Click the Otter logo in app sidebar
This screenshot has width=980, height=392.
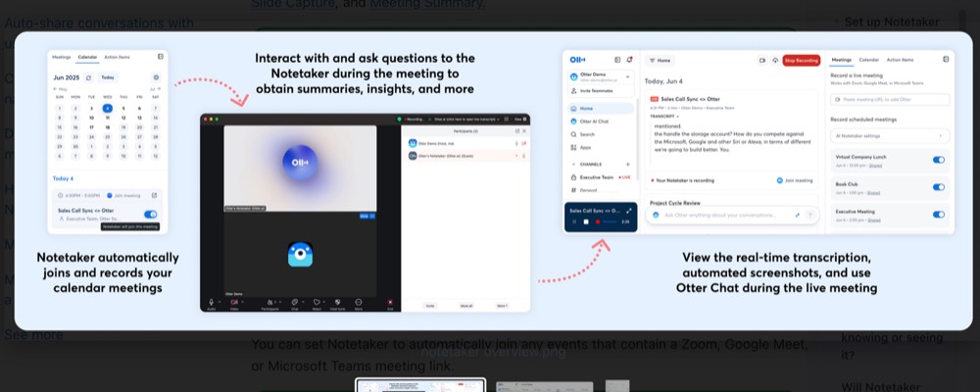pyautogui.click(x=577, y=60)
